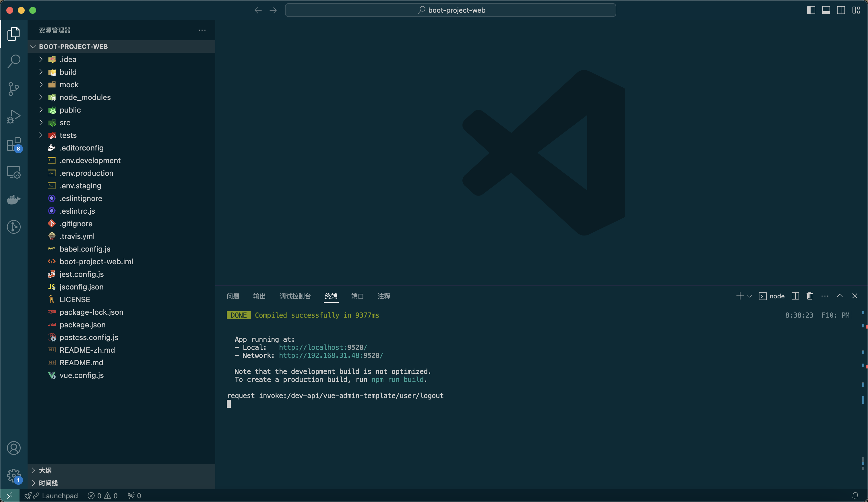Select the 终端 terminal tab
Viewport: 868px width, 502px height.
click(331, 296)
